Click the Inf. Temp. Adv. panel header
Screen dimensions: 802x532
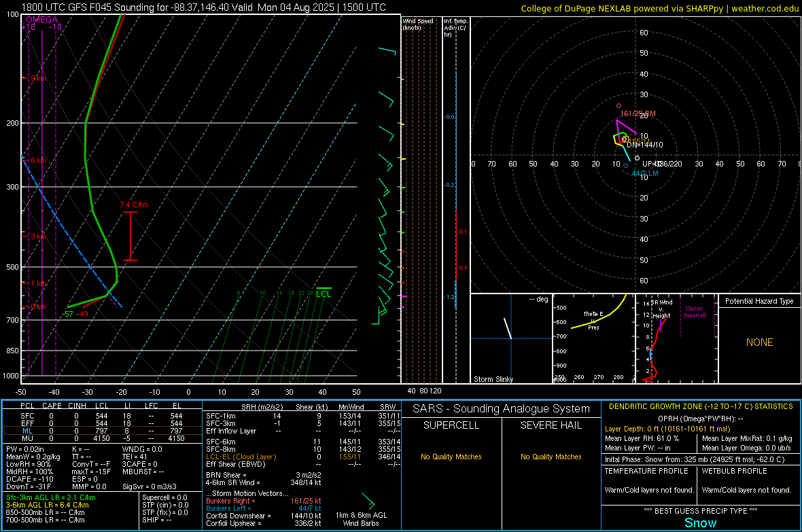[456, 28]
